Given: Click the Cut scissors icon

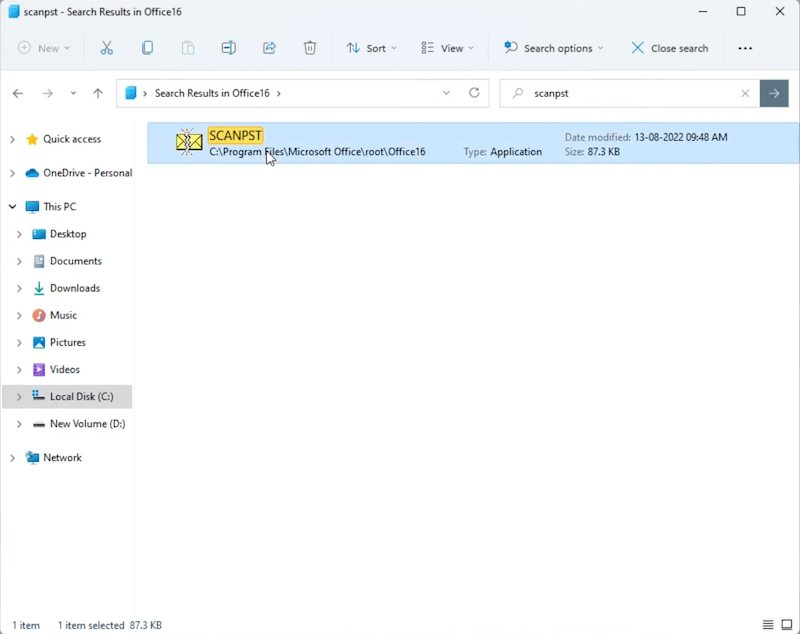Looking at the screenshot, I should [x=107, y=48].
